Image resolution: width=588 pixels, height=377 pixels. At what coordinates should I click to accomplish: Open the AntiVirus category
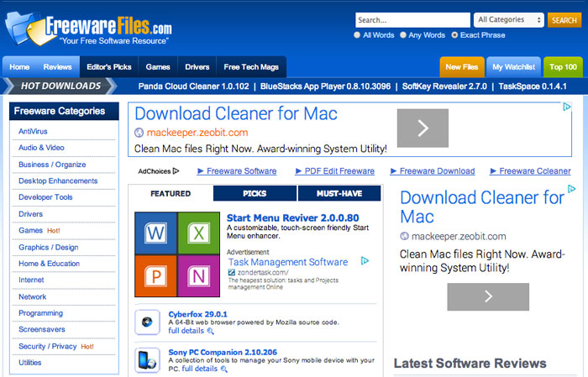(33, 131)
